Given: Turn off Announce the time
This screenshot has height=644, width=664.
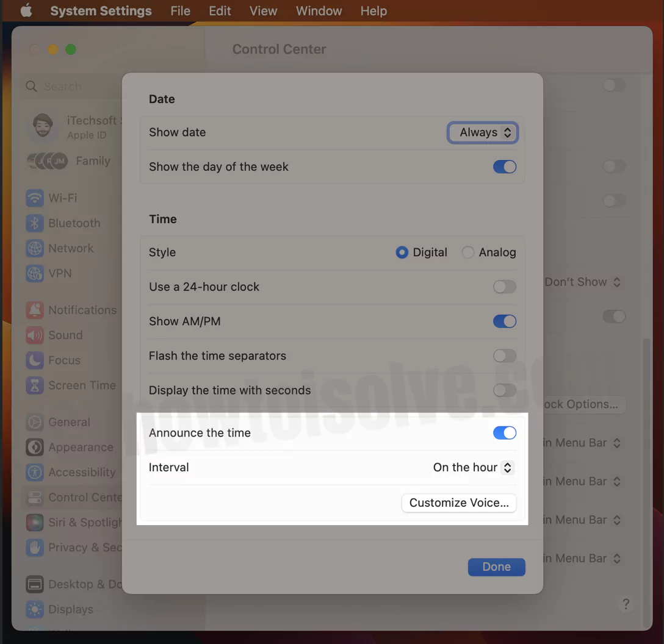Looking at the screenshot, I should 504,433.
